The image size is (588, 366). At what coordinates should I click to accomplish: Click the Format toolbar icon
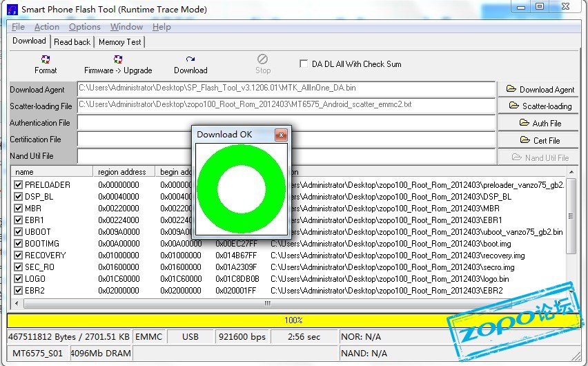pos(46,64)
